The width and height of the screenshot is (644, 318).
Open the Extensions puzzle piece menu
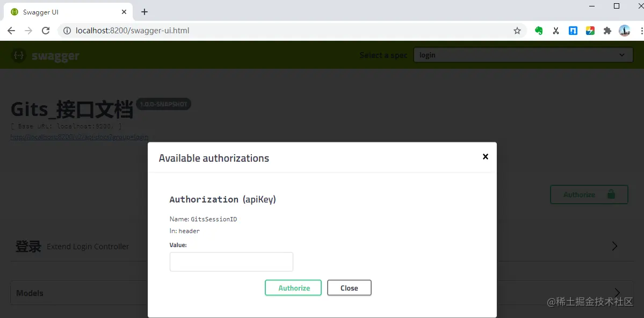[x=607, y=31]
